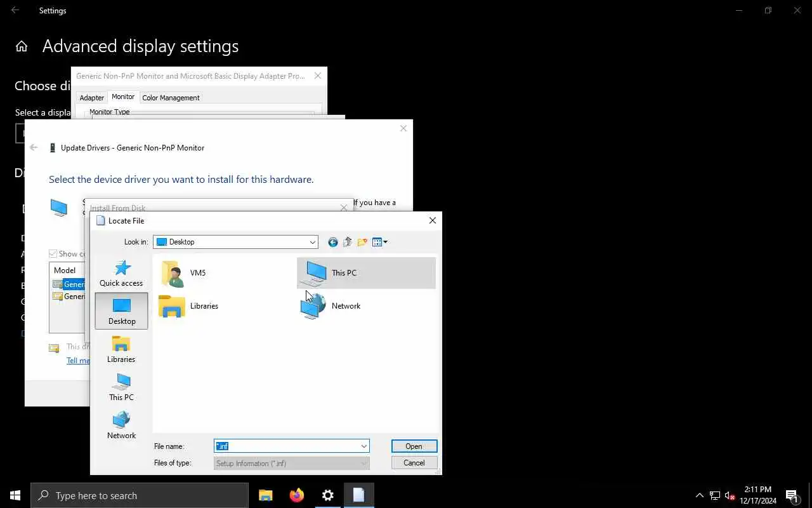The width and height of the screenshot is (812, 508).
Task: Switch to the Monitor tab
Action: pos(123,97)
